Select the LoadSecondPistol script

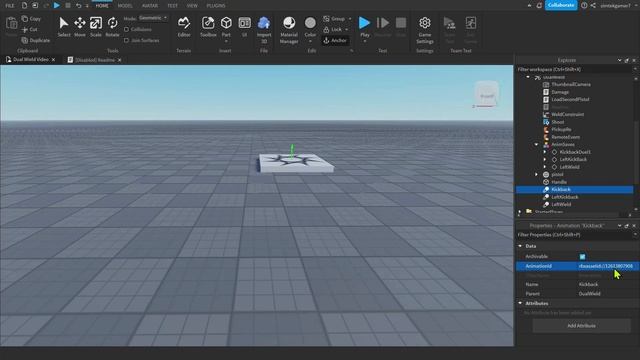click(570, 99)
